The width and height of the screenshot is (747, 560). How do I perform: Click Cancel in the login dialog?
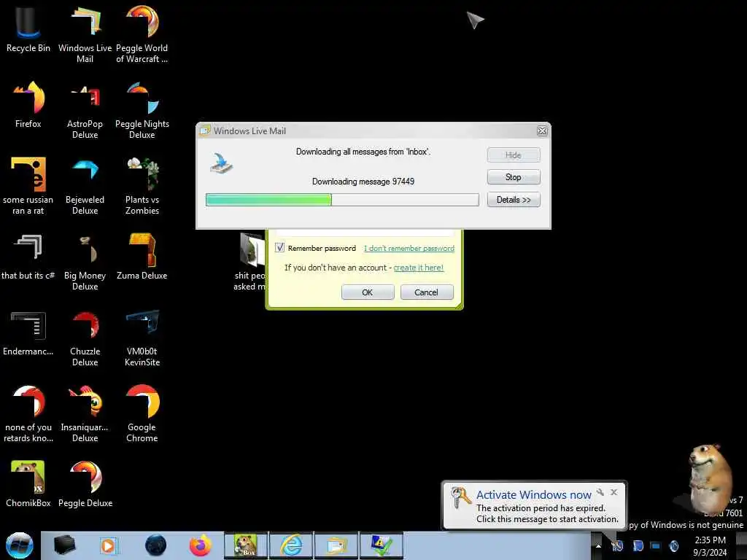pyautogui.click(x=426, y=292)
